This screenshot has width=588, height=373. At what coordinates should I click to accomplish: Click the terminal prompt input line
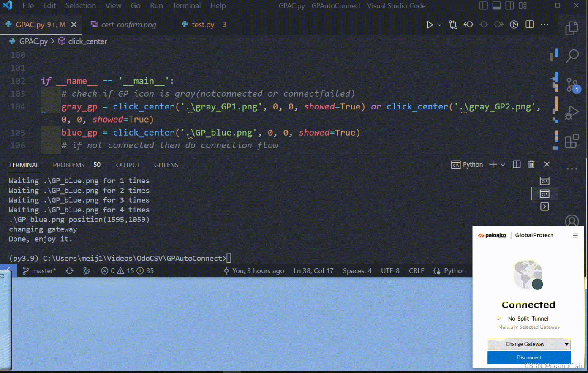(120, 258)
